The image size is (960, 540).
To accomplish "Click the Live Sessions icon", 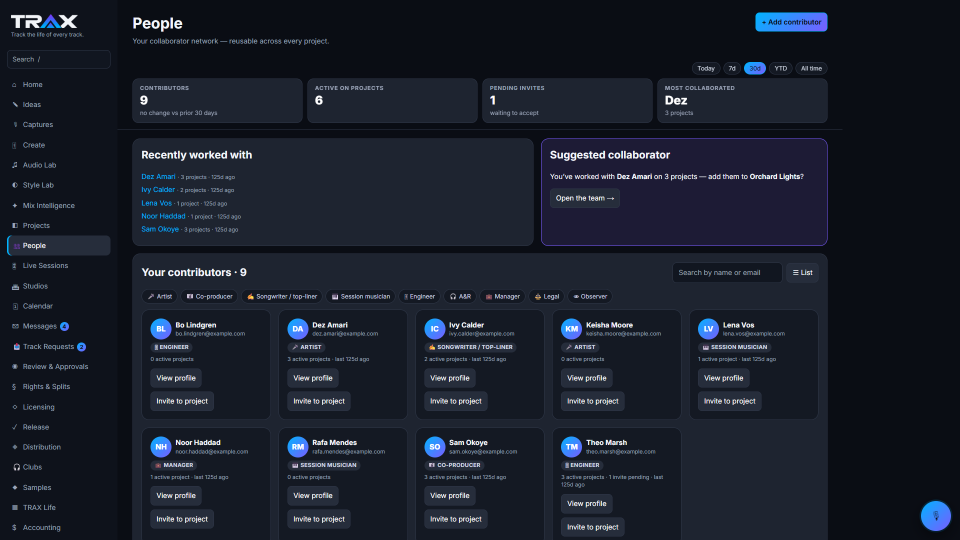I will 15,266.
